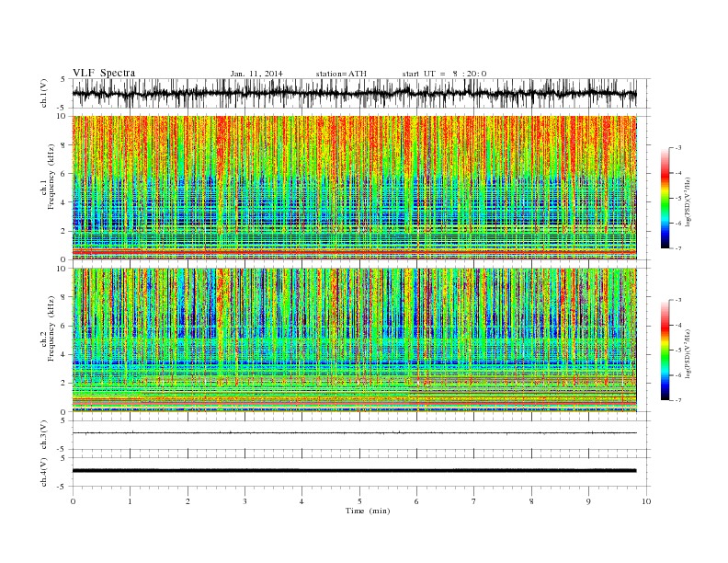Click the 'Time (min)' axis label

pos(368,511)
